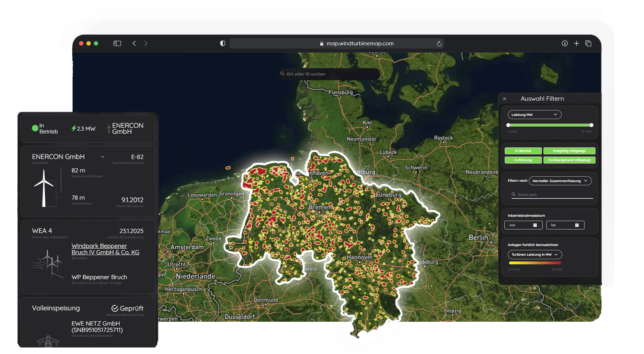Image resolution: width=644 pixels, height=354 pixels.
Task: Click the wind turbine diagram in the ENERCON card
Action: [x=45, y=187]
